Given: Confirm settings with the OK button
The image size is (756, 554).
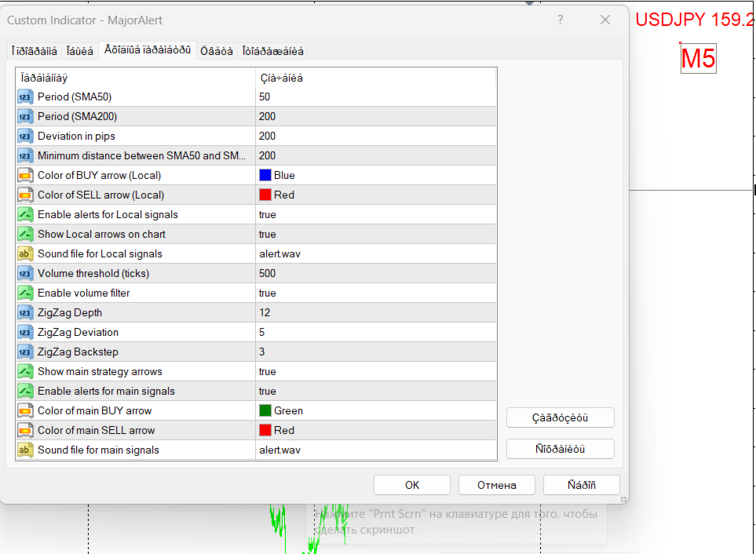Looking at the screenshot, I should (412, 485).
